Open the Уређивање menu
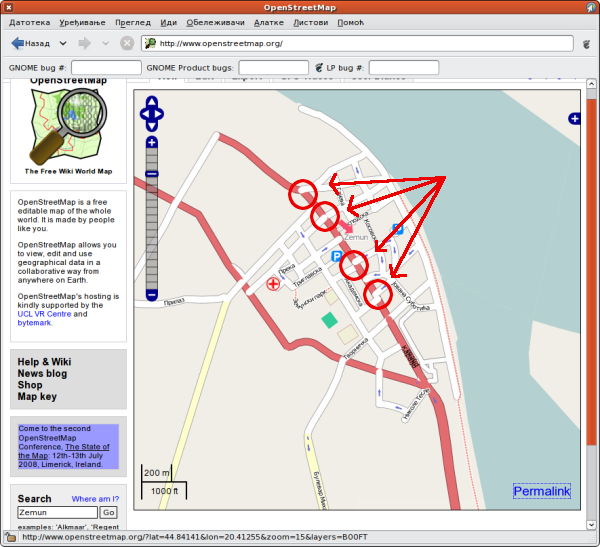Viewport: 600px width, 547px height. [82, 23]
